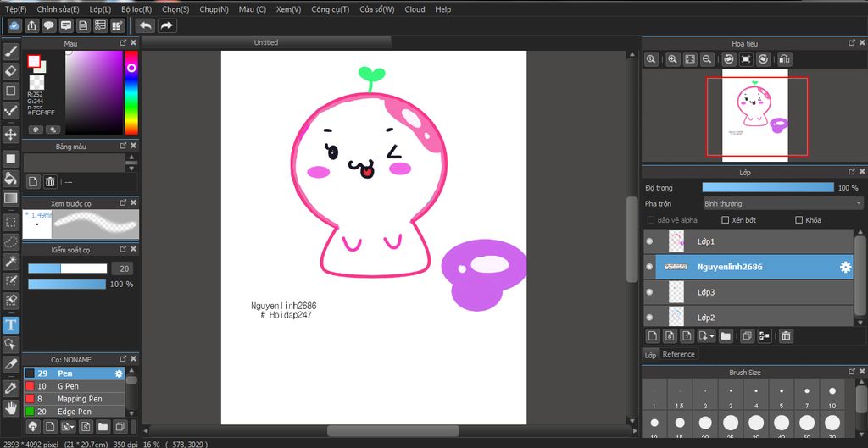Image resolution: width=868 pixels, height=448 pixels.
Task: Click the cloud sync icon in toolbar
Action: (15, 25)
